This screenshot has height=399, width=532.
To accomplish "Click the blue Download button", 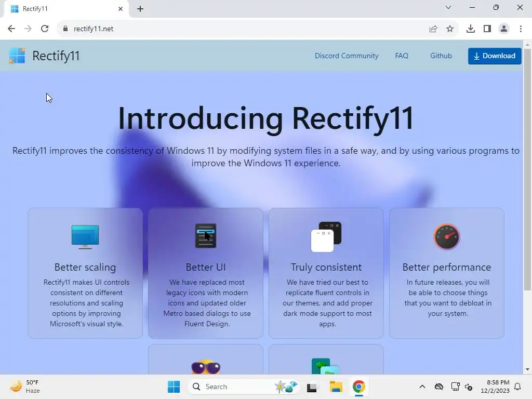I will click(495, 56).
